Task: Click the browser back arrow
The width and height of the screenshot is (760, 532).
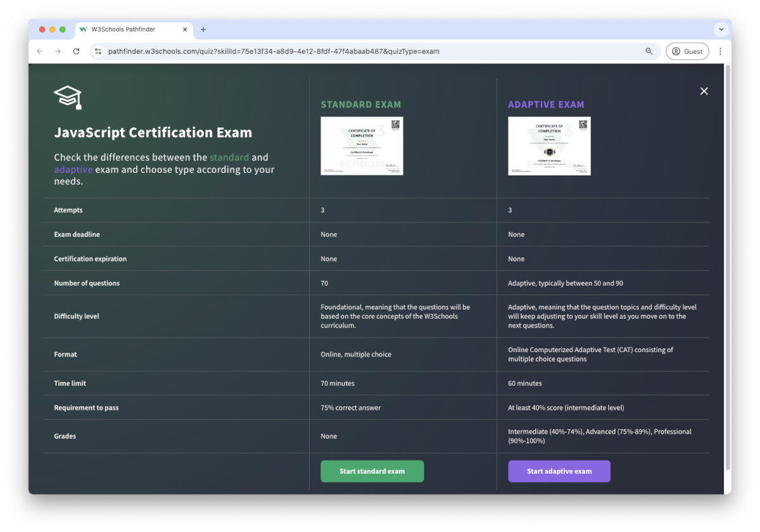Action: [40, 51]
